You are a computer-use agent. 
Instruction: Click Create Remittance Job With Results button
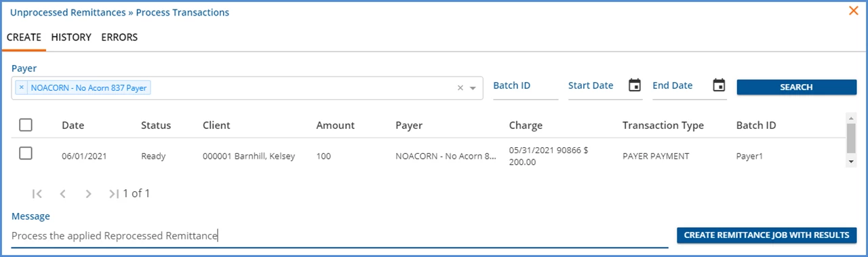tap(766, 235)
